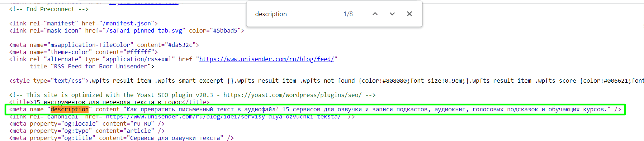Go to previous find result
644x141 pixels.
click(375, 14)
